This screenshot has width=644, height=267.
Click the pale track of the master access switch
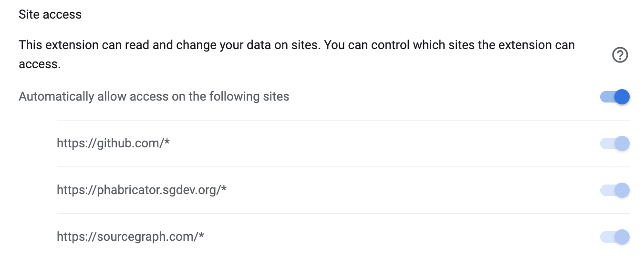[x=607, y=97]
